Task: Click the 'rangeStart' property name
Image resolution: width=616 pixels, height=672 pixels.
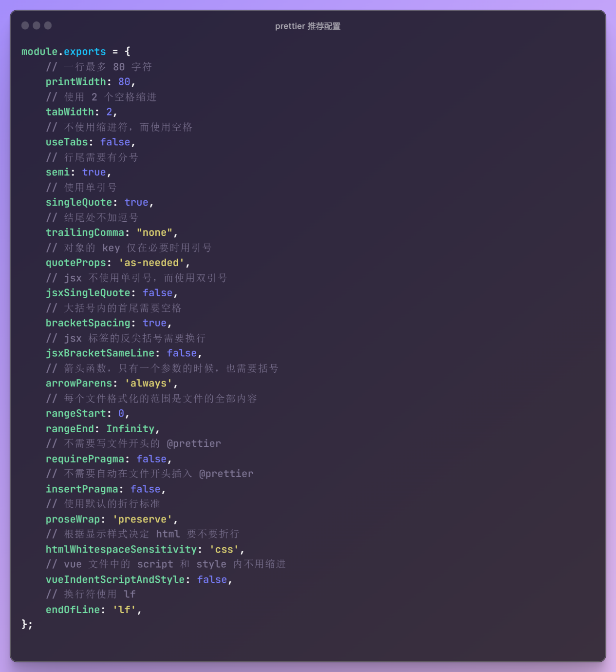Action: (76, 414)
